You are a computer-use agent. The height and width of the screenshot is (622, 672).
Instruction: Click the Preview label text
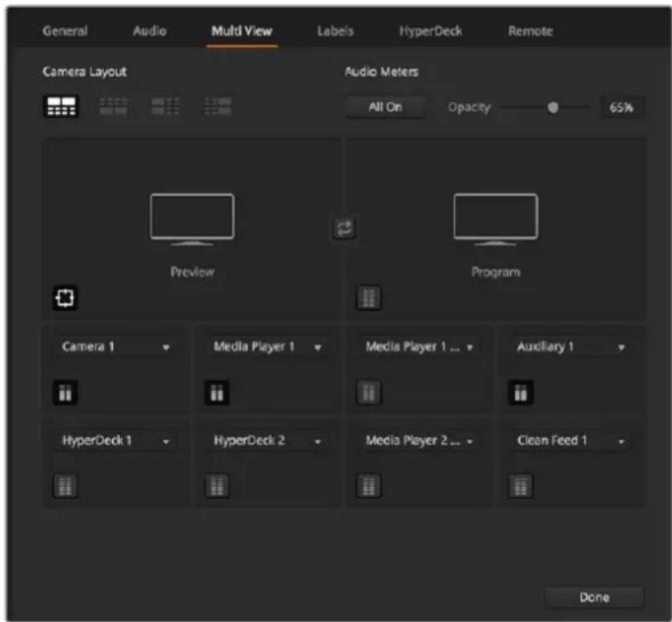pos(193,272)
